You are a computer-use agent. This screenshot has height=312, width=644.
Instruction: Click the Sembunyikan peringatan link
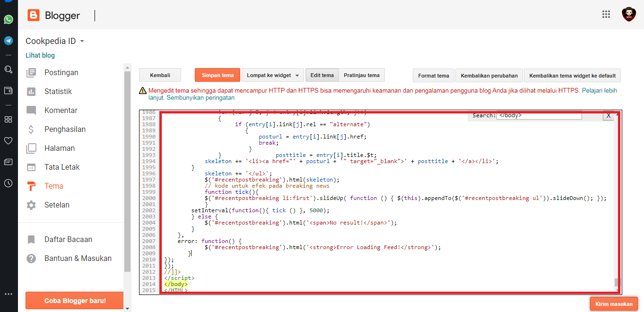click(x=200, y=98)
